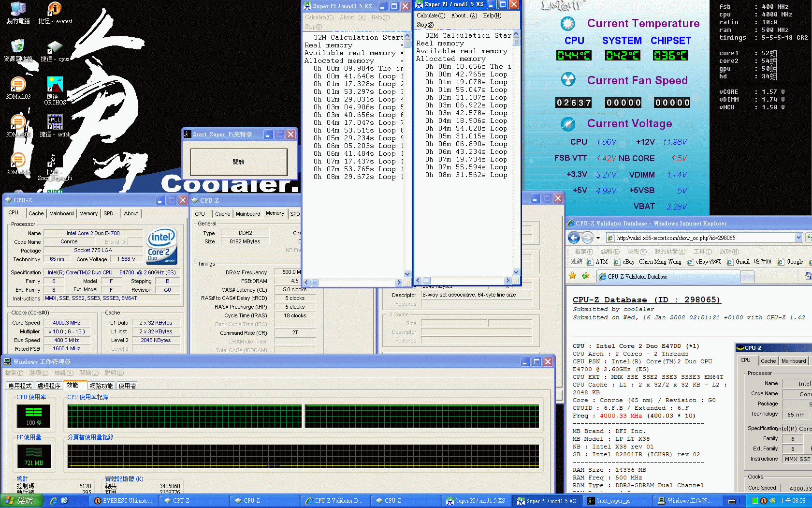Expand the IE address bar dropdown

[798, 238]
